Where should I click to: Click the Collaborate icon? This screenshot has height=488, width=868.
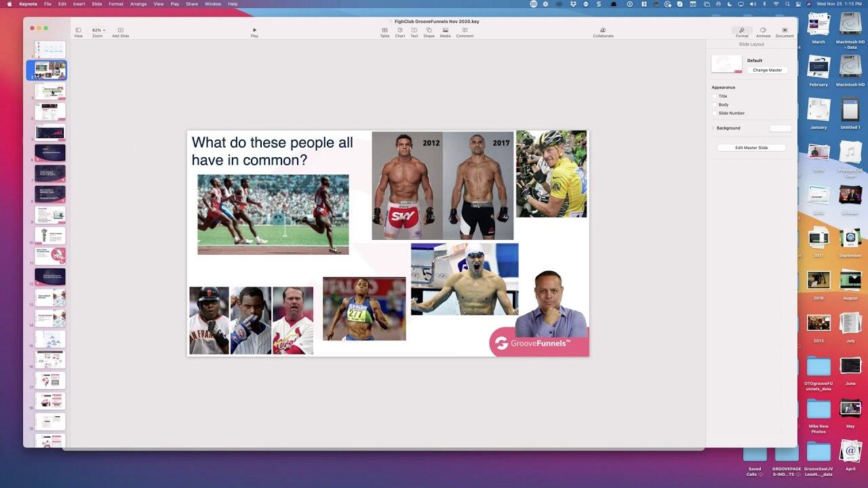coord(603,30)
